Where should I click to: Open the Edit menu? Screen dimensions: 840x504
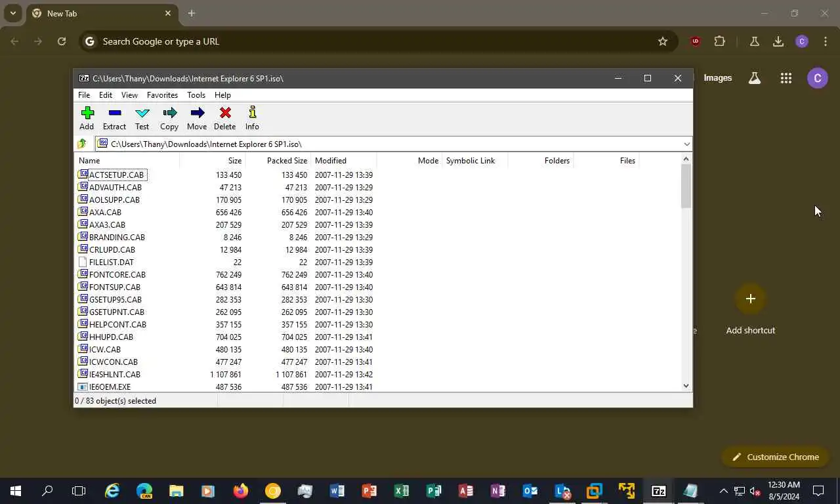pyautogui.click(x=106, y=95)
